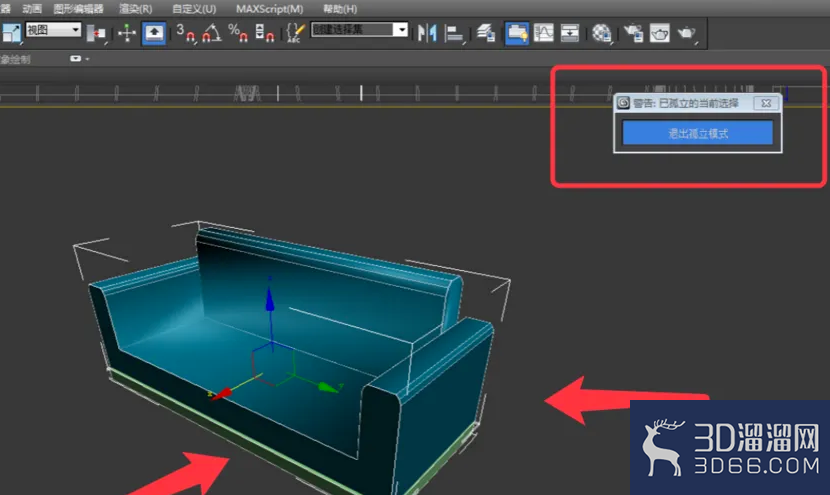The height and width of the screenshot is (495, 830).
Task: Expand the ribbon display options dropdown button
Action: click(x=76, y=59)
